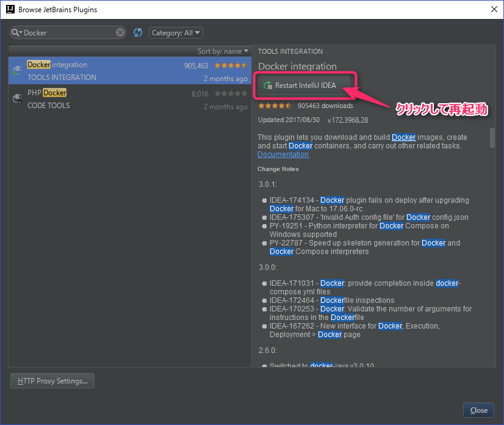This screenshot has width=504, height=425.
Task: Click star rating of PHP Docker in list
Action: coord(231,93)
